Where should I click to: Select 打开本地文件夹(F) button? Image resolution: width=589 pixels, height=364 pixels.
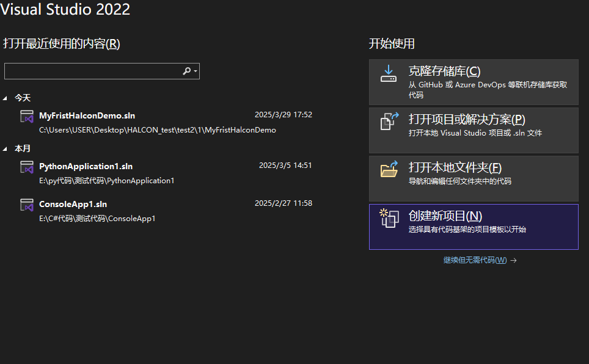point(474,178)
